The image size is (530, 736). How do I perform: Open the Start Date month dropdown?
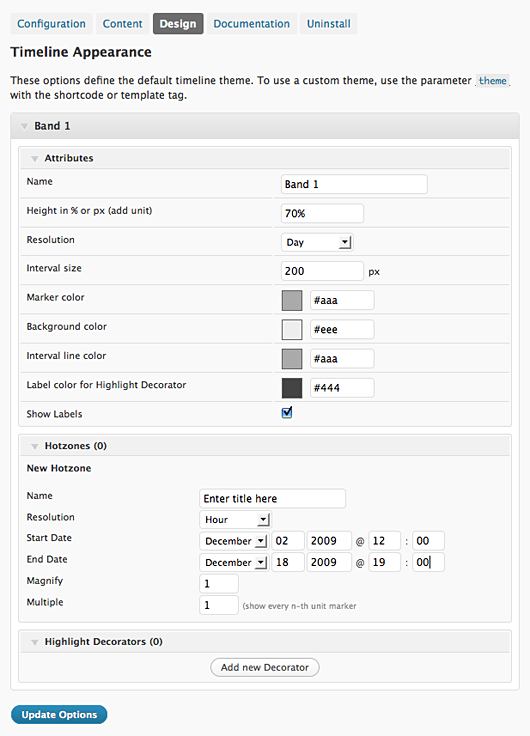click(234, 541)
